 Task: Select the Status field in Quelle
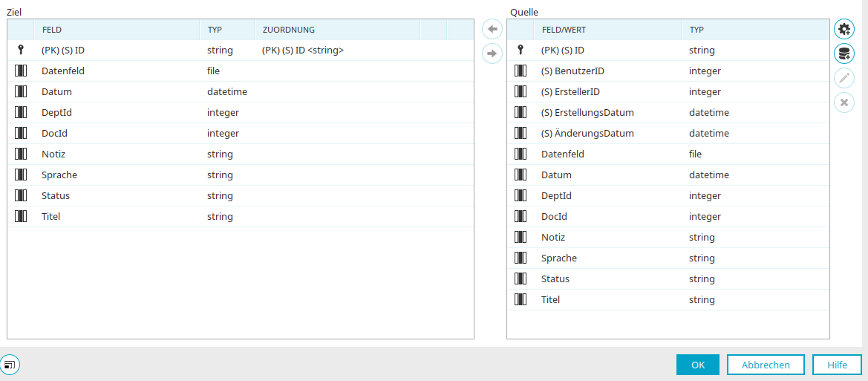[555, 279]
